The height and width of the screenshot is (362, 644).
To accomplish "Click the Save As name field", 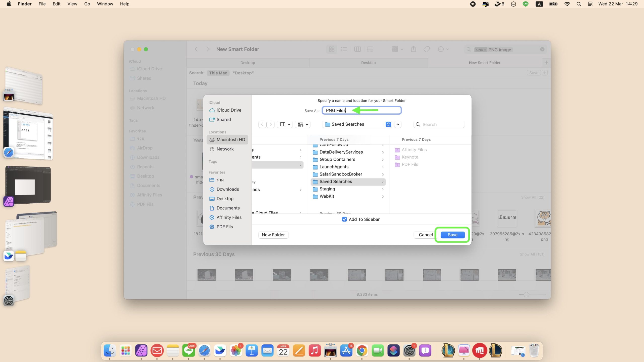I will tap(361, 110).
